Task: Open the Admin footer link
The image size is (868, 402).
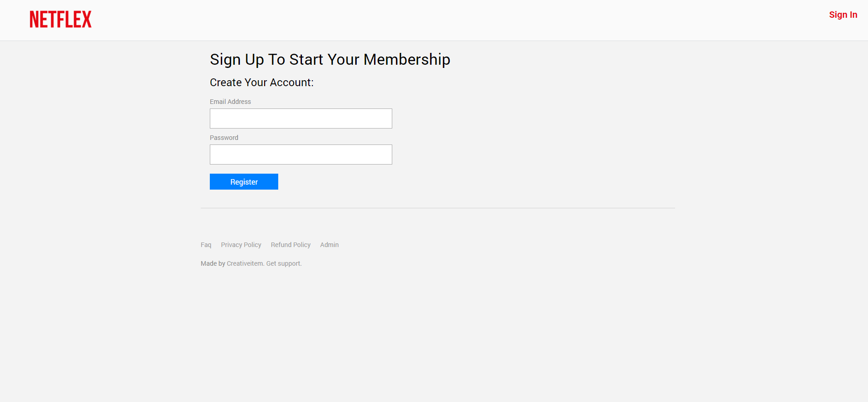Action: pyautogui.click(x=329, y=245)
